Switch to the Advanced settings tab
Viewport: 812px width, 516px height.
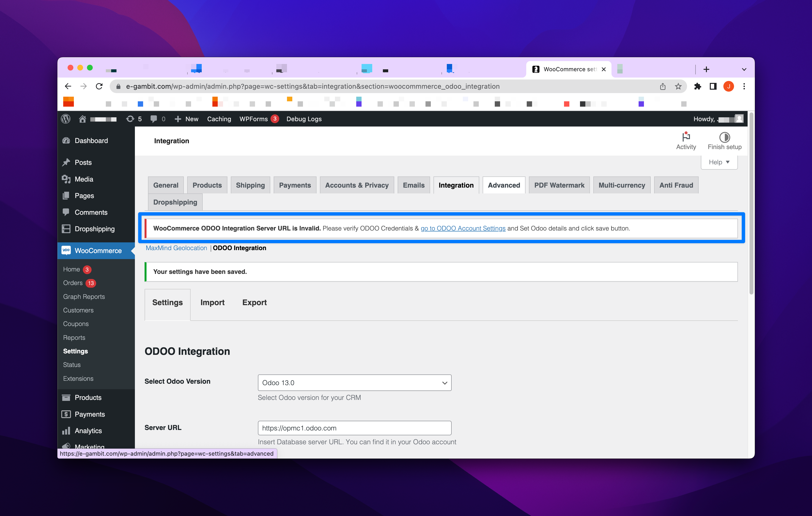point(504,185)
